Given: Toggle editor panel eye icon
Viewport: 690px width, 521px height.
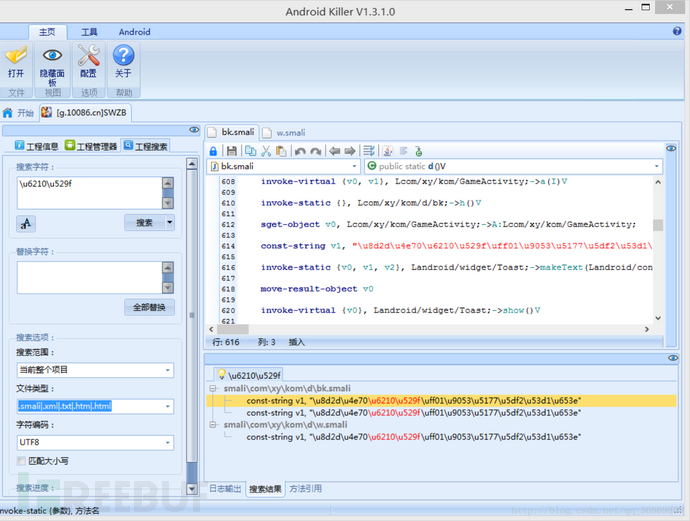Looking at the screenshot, I should [671, 148].
